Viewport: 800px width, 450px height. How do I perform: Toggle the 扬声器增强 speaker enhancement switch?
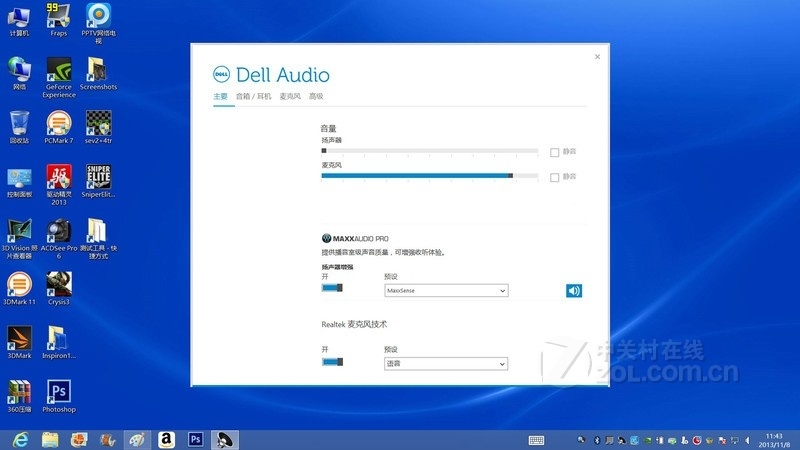point(332,289)
